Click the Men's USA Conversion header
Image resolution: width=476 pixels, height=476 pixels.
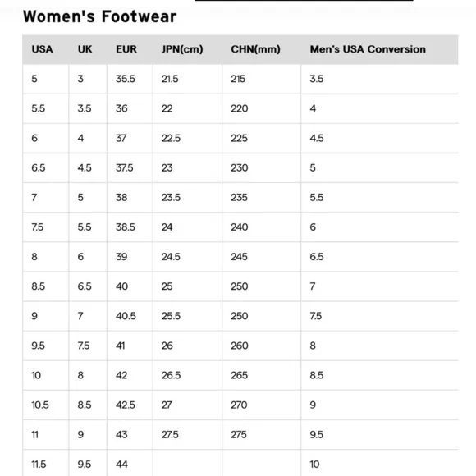368,49
